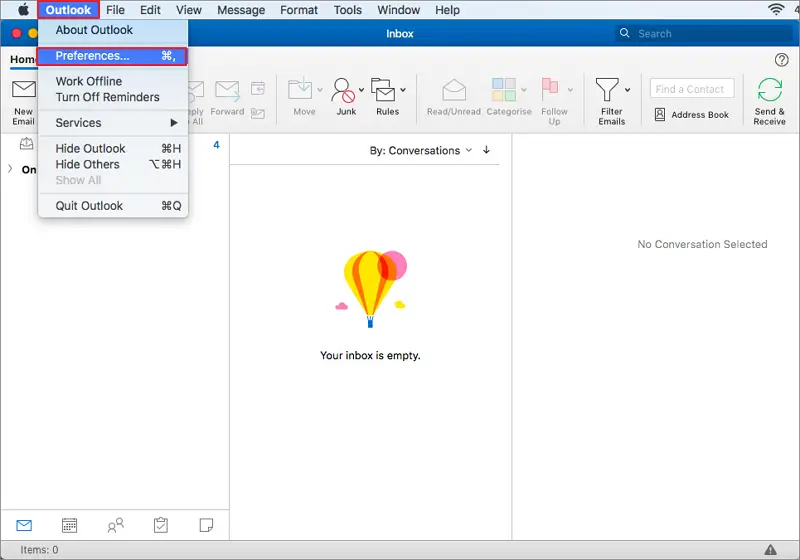The width and height of the screenshot is (800, 560).
Task: Click the help question mark icon
Action: coord(781,60)
